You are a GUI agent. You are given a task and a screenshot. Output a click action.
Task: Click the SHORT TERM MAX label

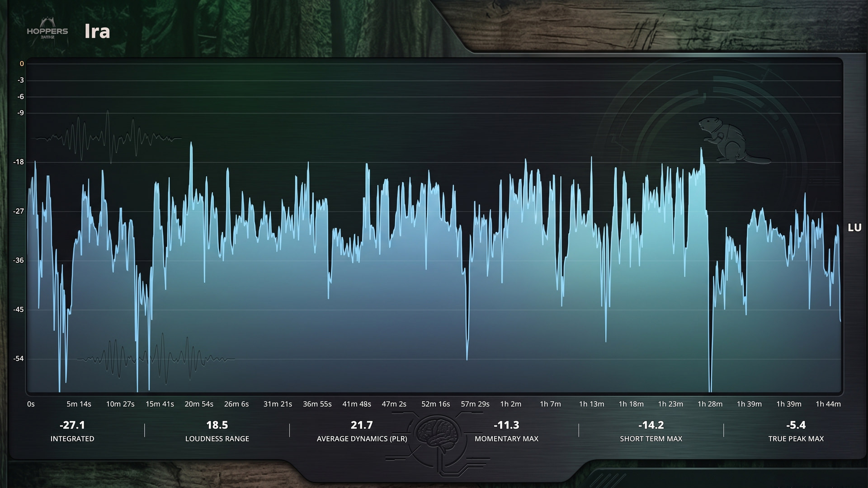651,439
